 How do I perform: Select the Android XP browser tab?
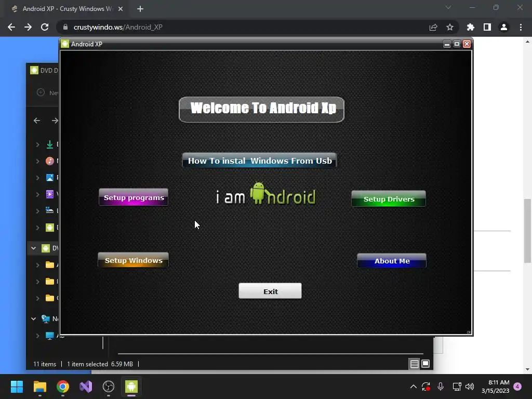point(64,9)
